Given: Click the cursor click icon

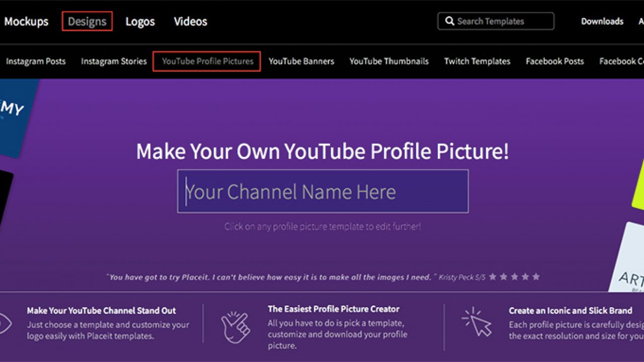Looking at the screenshot, I should 476,322.
